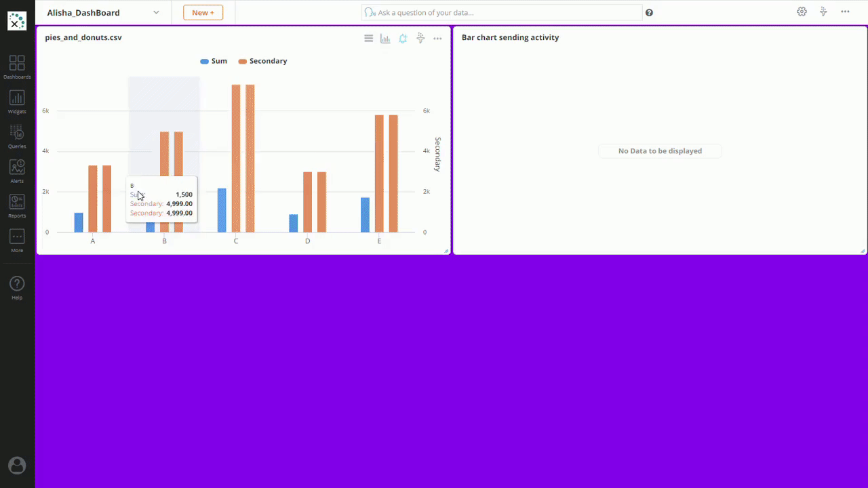Open the Alerts page
Image resolution: width=868 pixels, height=488 pixels.
coord(17,171)
